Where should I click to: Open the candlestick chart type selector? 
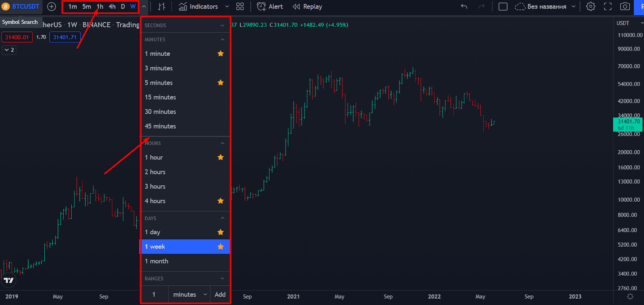coord(161,6)
